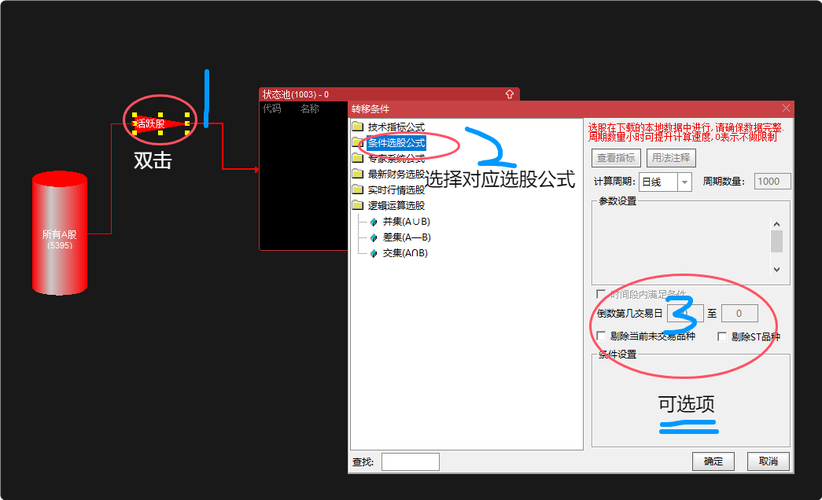Click the 查看指标 button
822x500 pixels.
click(x=616, y=158)
